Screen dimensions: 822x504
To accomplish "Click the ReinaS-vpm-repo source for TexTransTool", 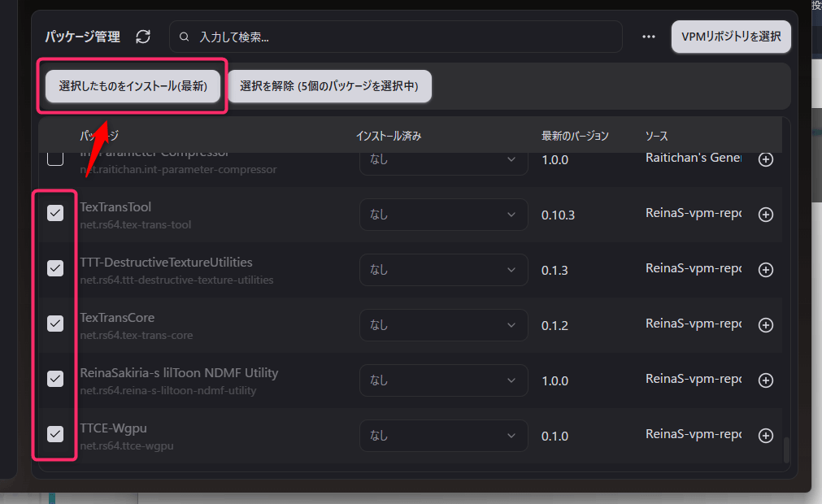I will pos(693,213).
